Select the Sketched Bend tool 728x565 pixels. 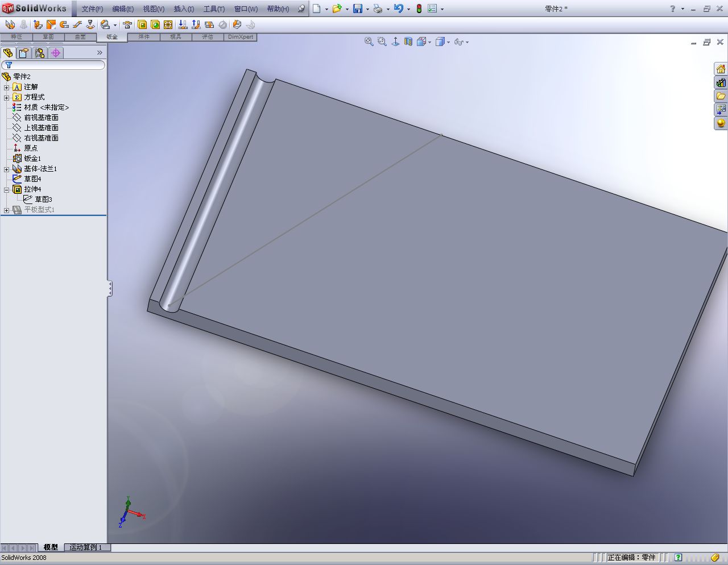click(x=90, y=24)
